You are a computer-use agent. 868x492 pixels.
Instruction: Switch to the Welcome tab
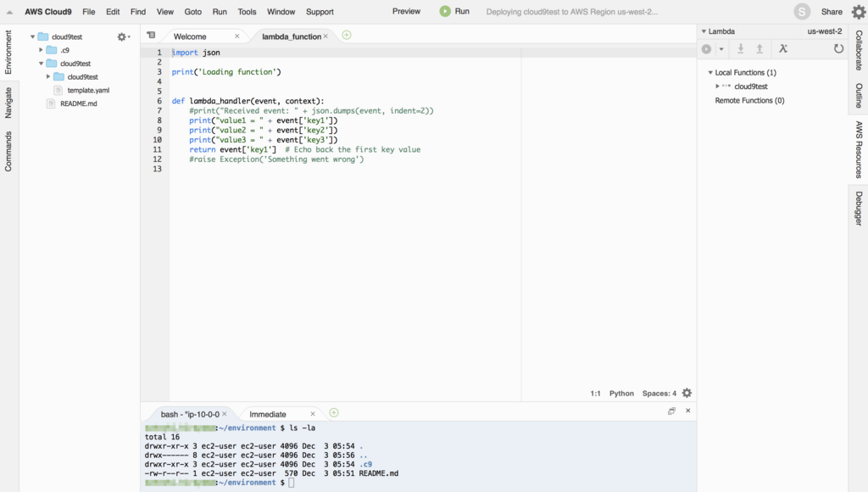[190, 36]
